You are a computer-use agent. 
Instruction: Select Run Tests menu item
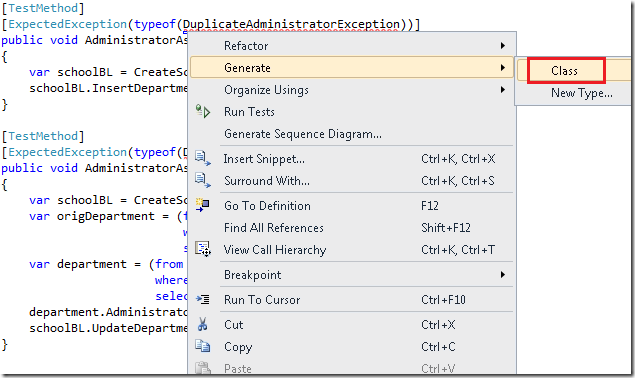(x=352, y=111)
